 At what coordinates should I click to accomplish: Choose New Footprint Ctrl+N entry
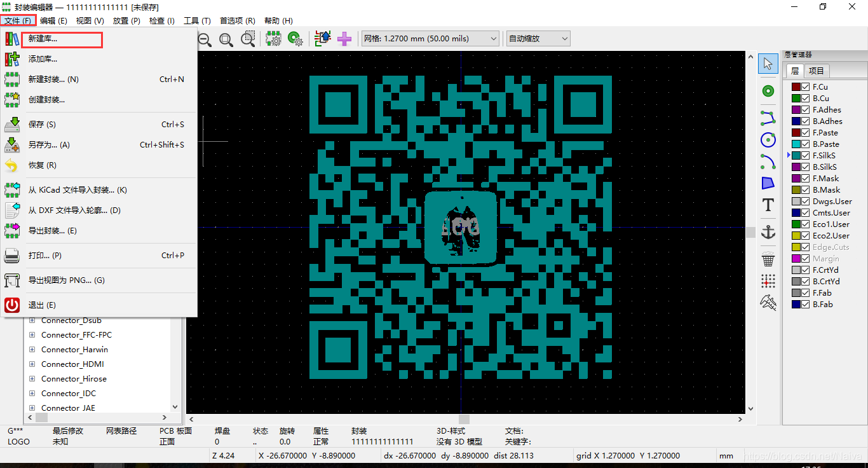[98, 79]
